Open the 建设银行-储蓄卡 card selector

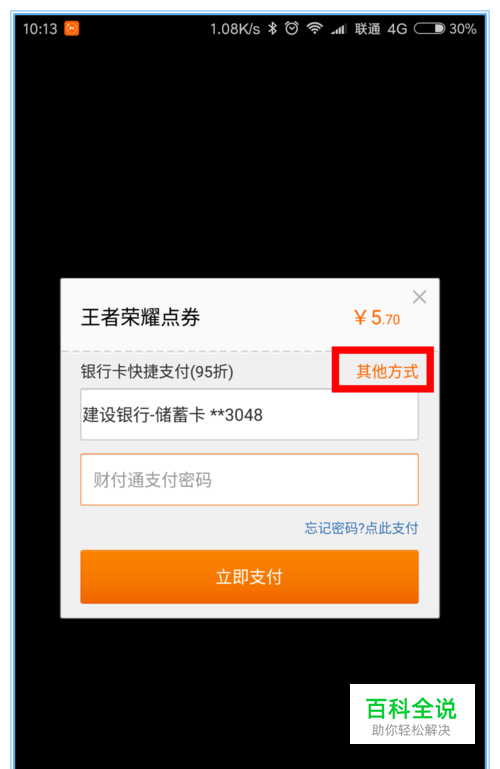(250, 414)
